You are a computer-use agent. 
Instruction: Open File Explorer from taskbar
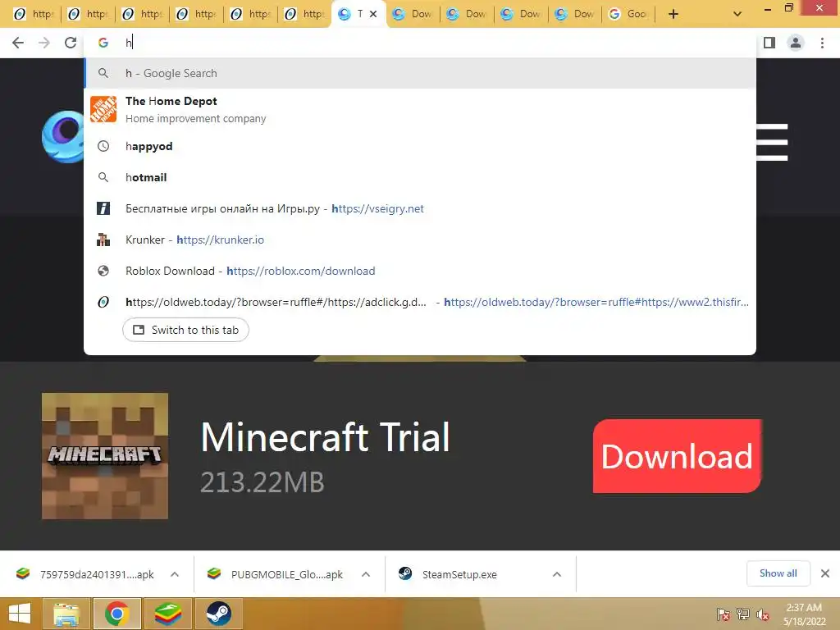coord(66,614)
